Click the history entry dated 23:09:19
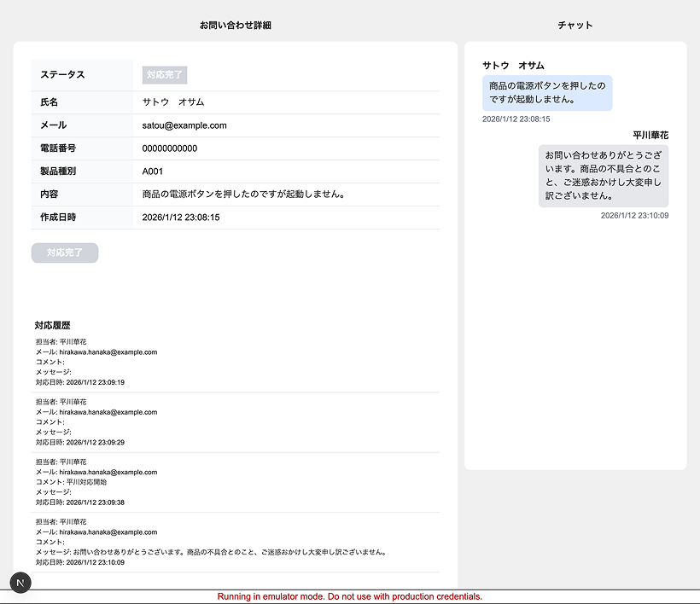The image size is (700, 604). pyautogui.click(x=80, y=382)
